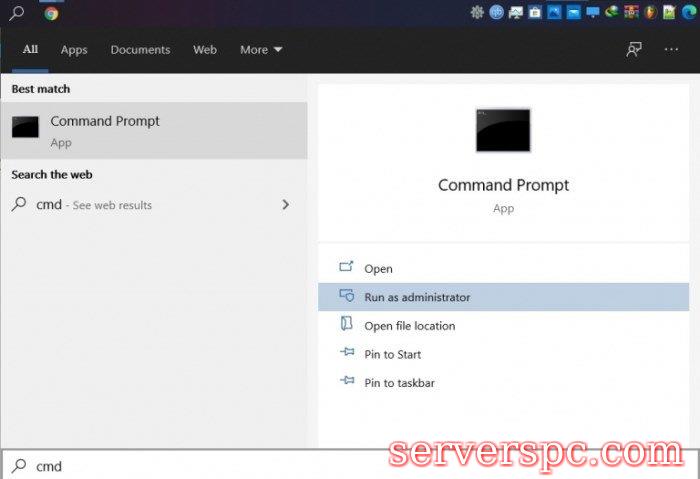Switch to the Web tab
This screenshot has width=700, height=479.
coord(205,50)
